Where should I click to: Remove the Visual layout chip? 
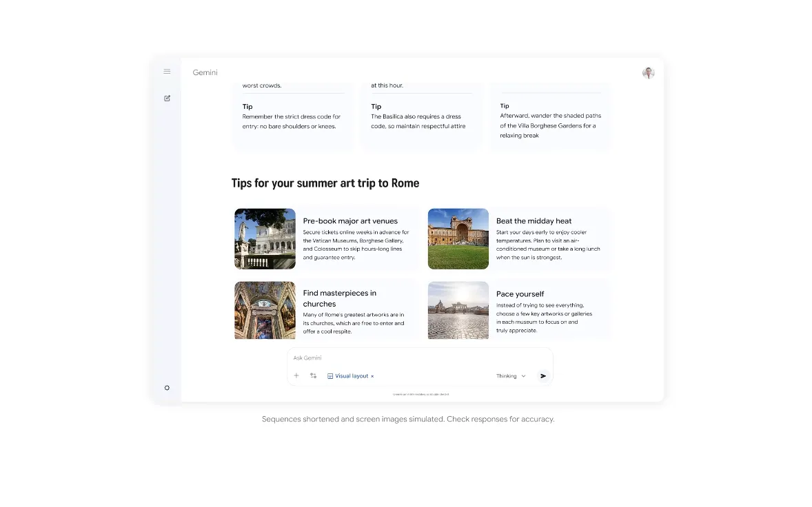click(373, 377)
